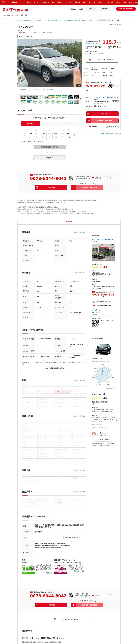
Task: Open ショールーム link
Action: coord(96,312)
